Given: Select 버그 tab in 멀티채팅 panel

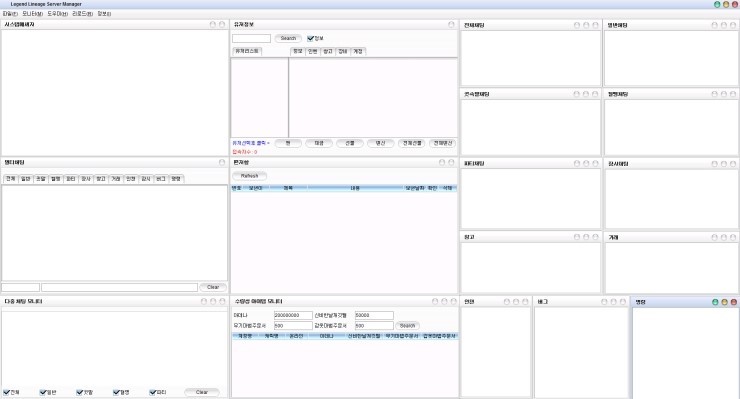Looking at the screenshot, I should [x=160, y=178].
